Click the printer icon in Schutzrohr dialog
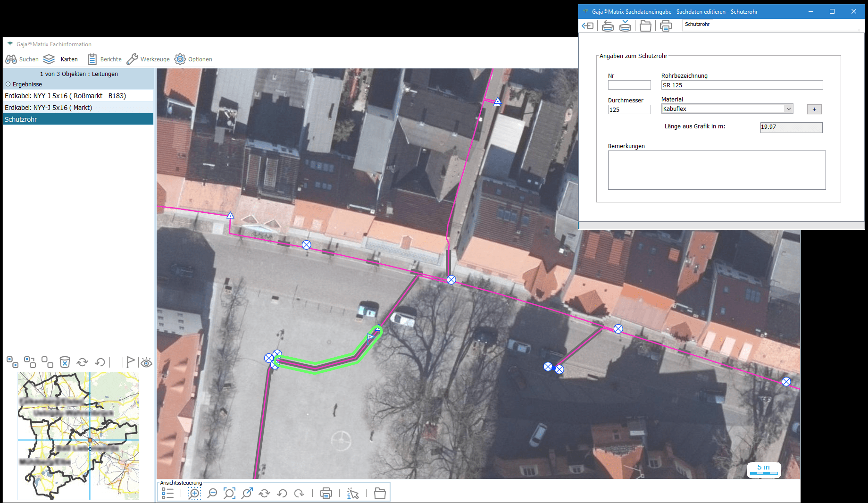Image resolution: width=868 pixels, height=503 pixels. point(666,26)
